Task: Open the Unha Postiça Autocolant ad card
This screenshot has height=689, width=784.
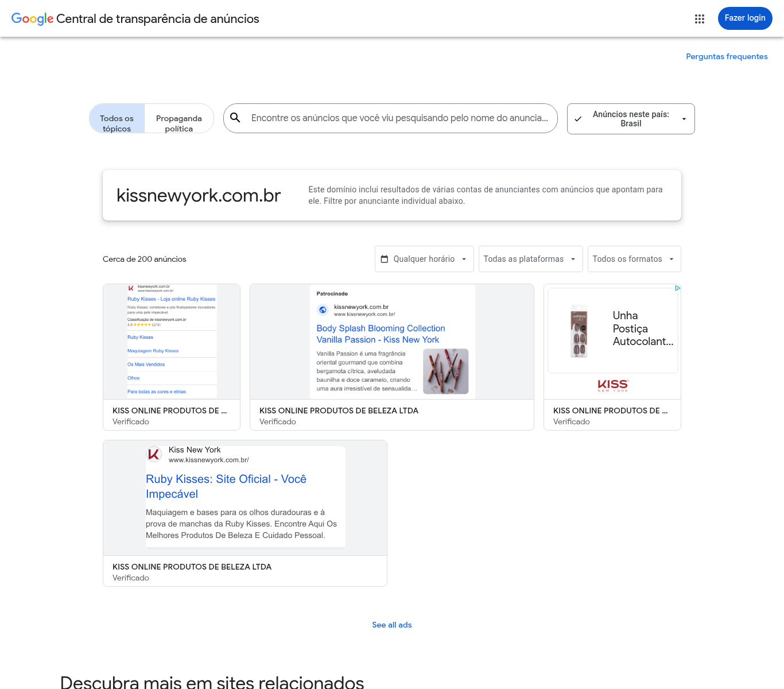Action: point(612,357)
